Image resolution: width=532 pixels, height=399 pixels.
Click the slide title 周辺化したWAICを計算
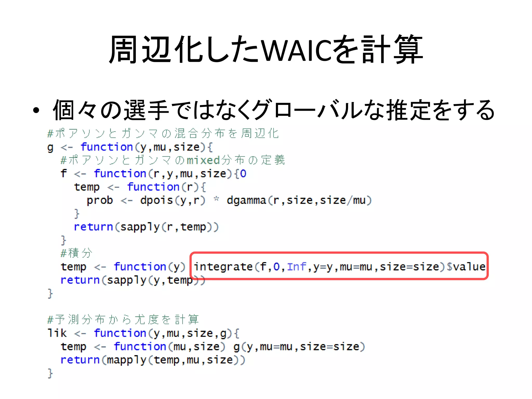coord(266,49)
